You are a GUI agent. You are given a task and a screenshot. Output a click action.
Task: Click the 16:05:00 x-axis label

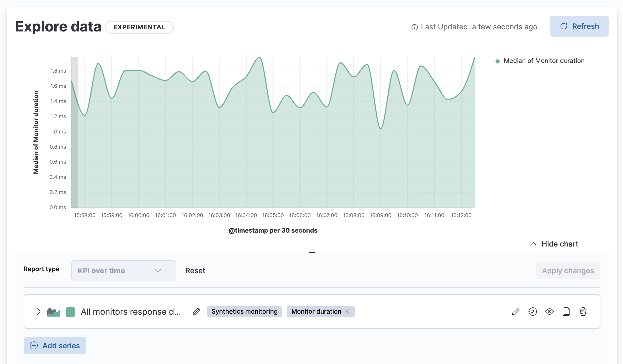pyautogui.click(x=273, y=215)
